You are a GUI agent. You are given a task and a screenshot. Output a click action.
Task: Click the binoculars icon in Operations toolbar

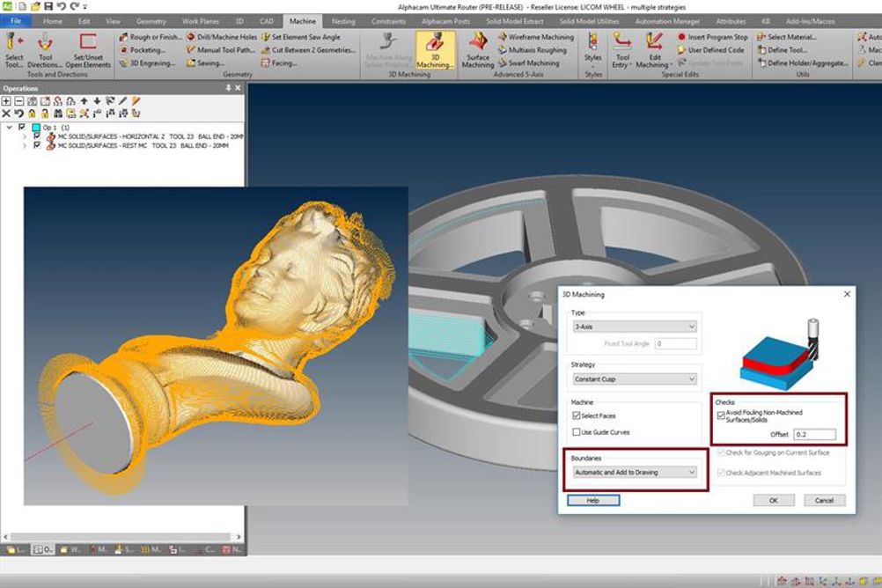(x=58, y=114)
